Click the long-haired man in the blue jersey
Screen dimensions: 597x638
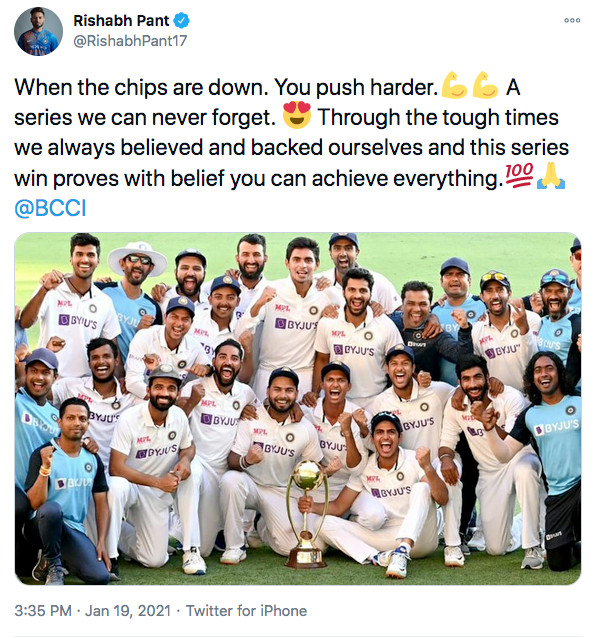point(552,439)
